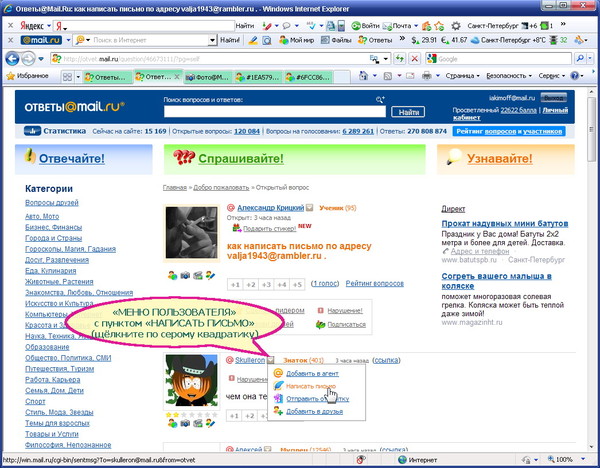Open ad Прокат надувных мини батутов
Screen dimensions: 600x468
tap(505, 223)
